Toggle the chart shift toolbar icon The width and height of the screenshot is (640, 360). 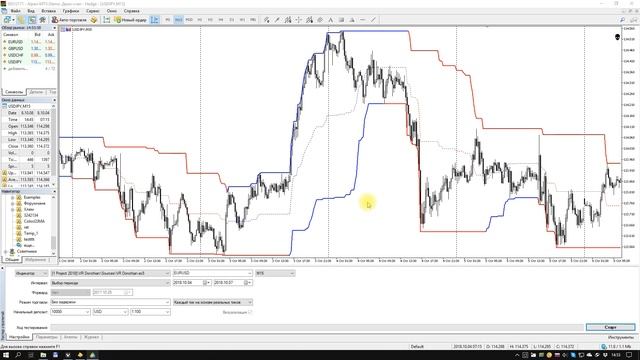click(x=155, y=20)
